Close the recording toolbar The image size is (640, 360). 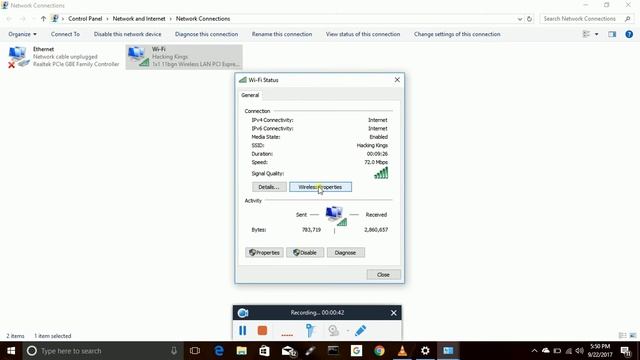(393, 313)
